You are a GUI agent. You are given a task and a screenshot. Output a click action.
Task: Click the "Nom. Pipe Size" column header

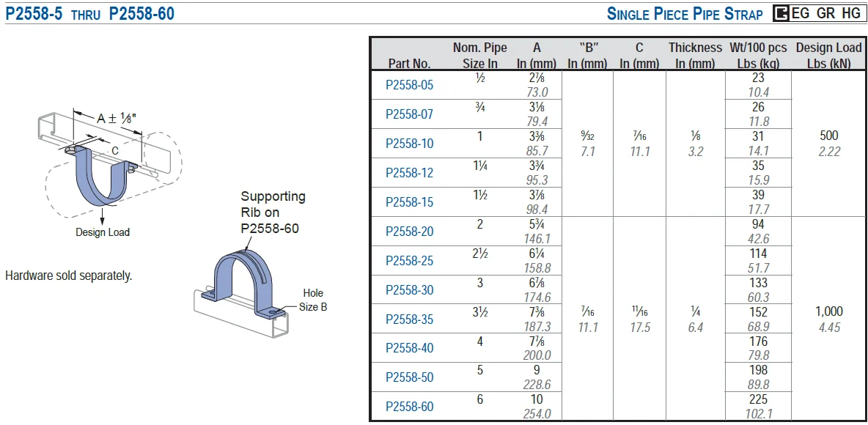(479, 56)
